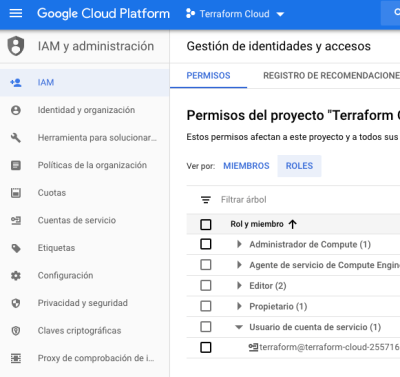Check the terraform@terraform-cloud member checkbox
This screenshot has width=400, height=377.
click(x=206, y=347)
